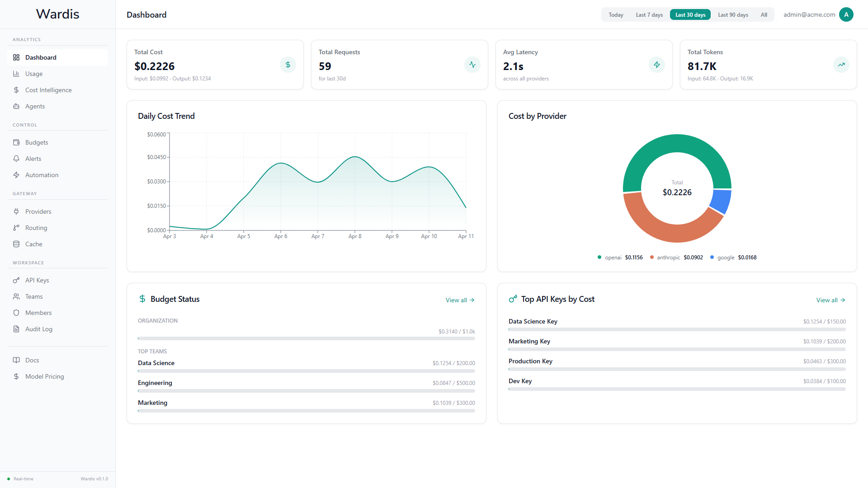Click the blue google donut segment
868x488 pixels.
(x=722, y=201)
